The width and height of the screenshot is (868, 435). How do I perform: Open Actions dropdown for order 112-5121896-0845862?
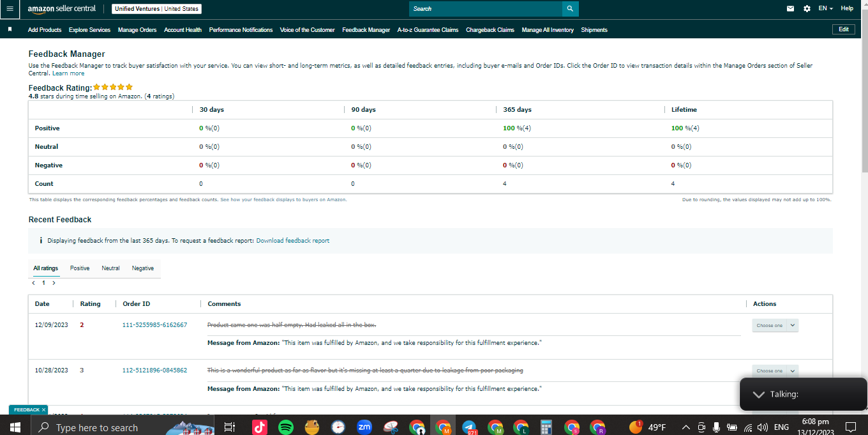[775, 370]
